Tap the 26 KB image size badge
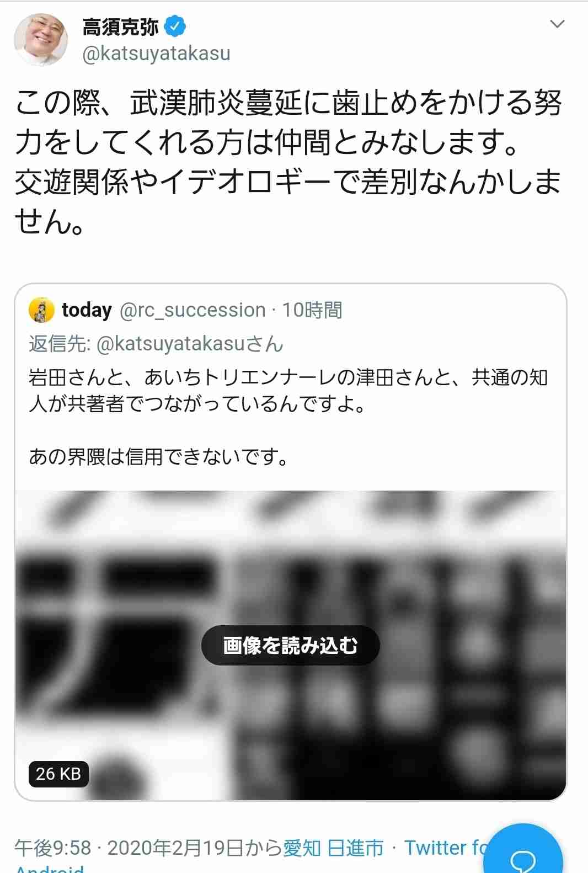588x873 pixels. [58, 774]
